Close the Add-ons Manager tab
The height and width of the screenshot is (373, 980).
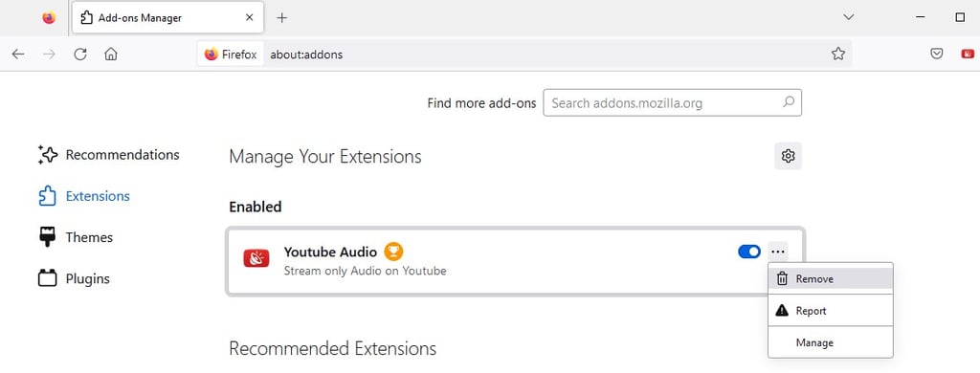point(250,18)
